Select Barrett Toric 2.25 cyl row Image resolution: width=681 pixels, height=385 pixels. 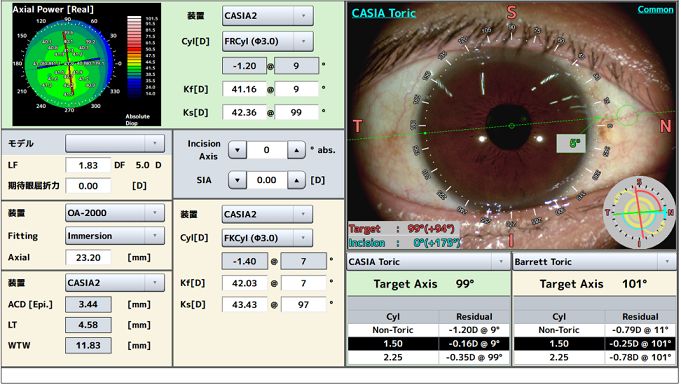(x=595, y=358)
